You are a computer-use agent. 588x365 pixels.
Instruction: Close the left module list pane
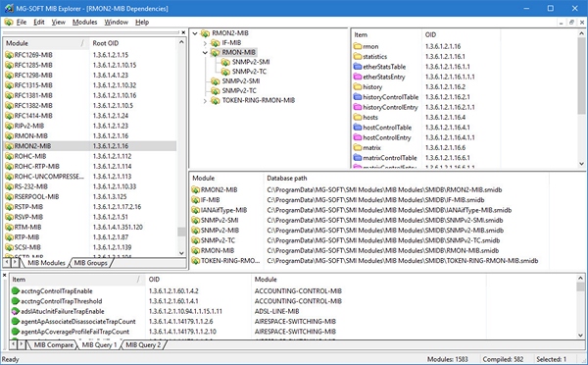(183, 32)
